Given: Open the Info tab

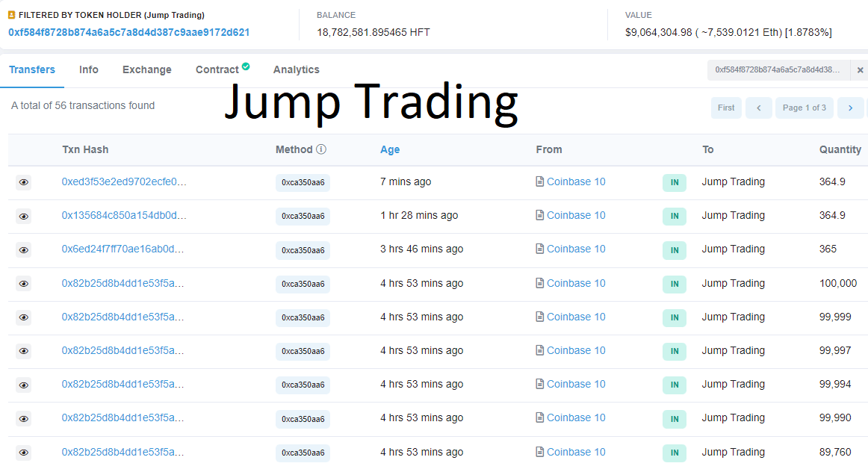Looking at the screenshot, I should tap(89, 69).
